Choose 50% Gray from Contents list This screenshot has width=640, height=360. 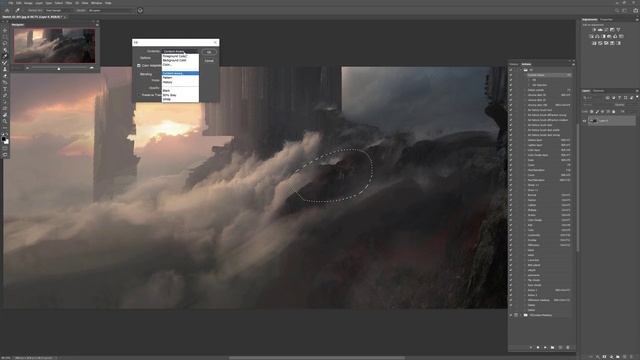click(x=180, y=95)
